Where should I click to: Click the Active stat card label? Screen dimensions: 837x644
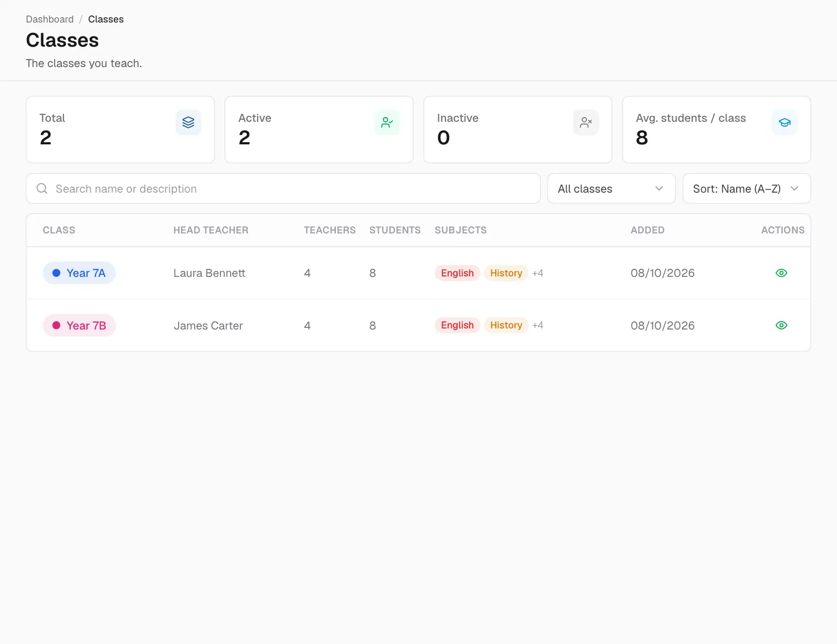coord(255,118)
